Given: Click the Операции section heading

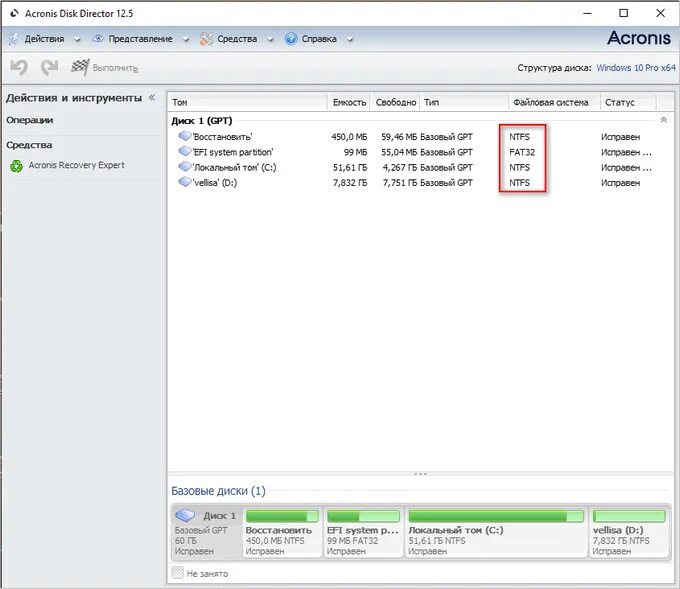Looking at the screenshot, I should tap(29, 120).
